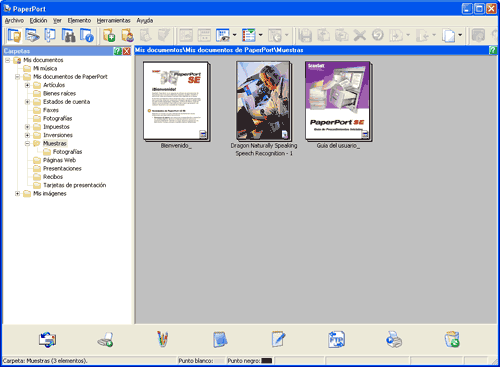Viewport: 500px width, 367px height.
Task: Click the Carpetas panel help icon
Action: (117, 51)
